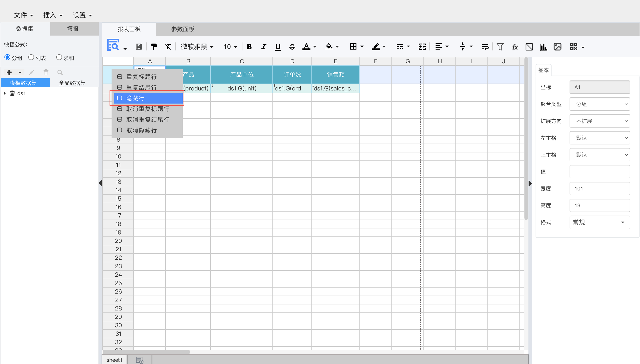Image resolution: width=640 pixels, height=364 pixels.
Task: Open the 聚合类型 dropdown
Action: click(x=600, y=104)
